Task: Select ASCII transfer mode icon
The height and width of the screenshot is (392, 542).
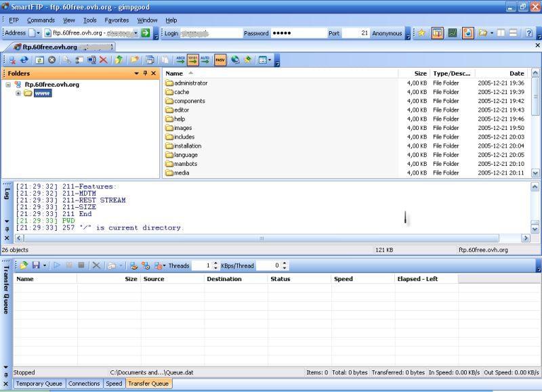Action: [x=180, y=60]
